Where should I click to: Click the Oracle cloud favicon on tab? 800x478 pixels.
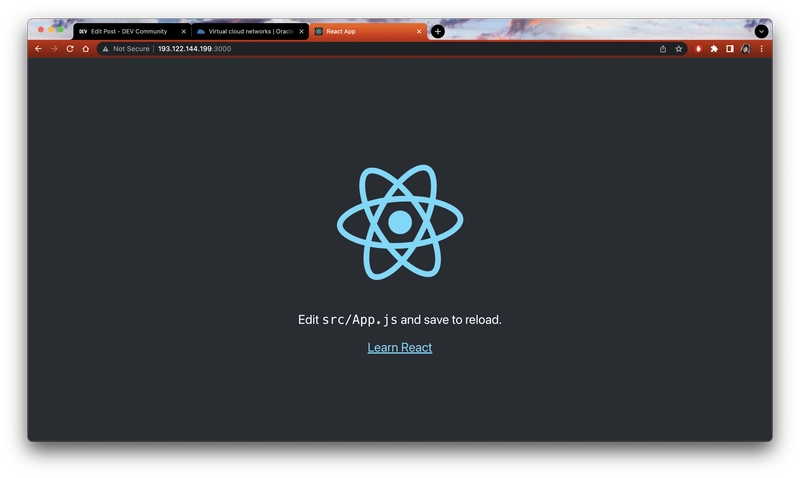pyautogui.click(x=201, y=32)
